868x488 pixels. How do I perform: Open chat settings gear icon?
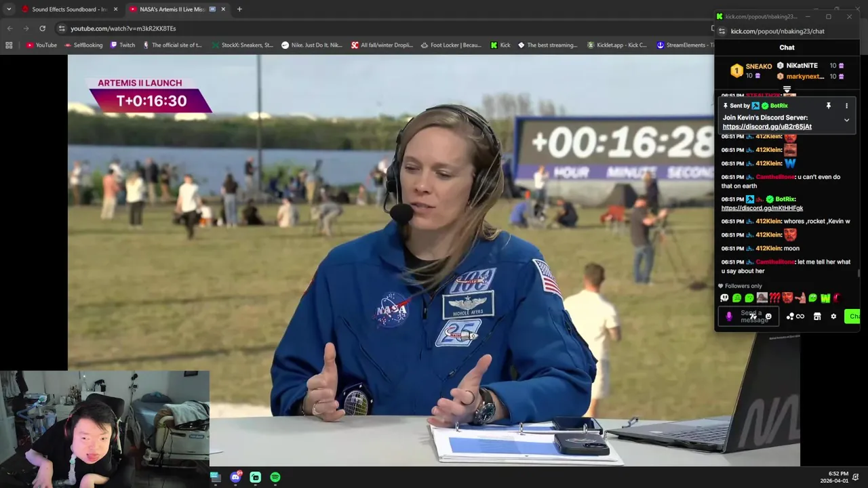coord(833,317)
